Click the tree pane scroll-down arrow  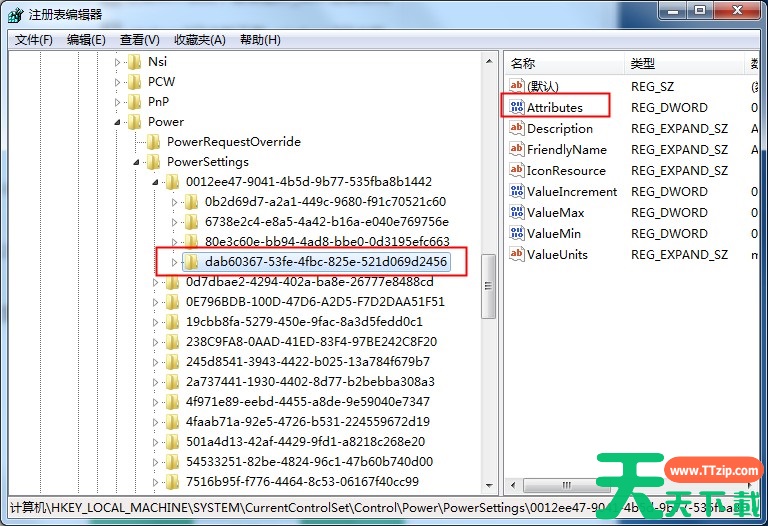pos(489,485)
